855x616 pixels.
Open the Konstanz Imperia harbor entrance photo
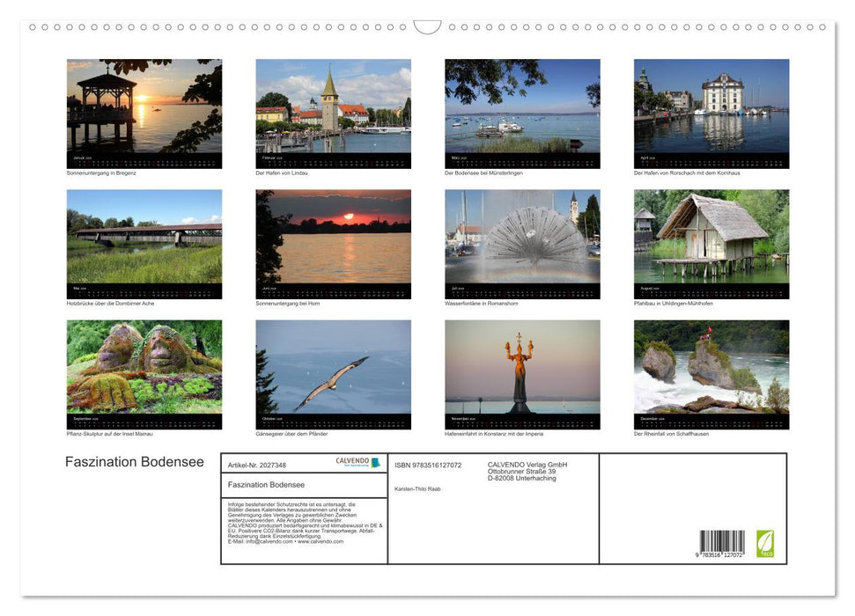click(522, 374)
